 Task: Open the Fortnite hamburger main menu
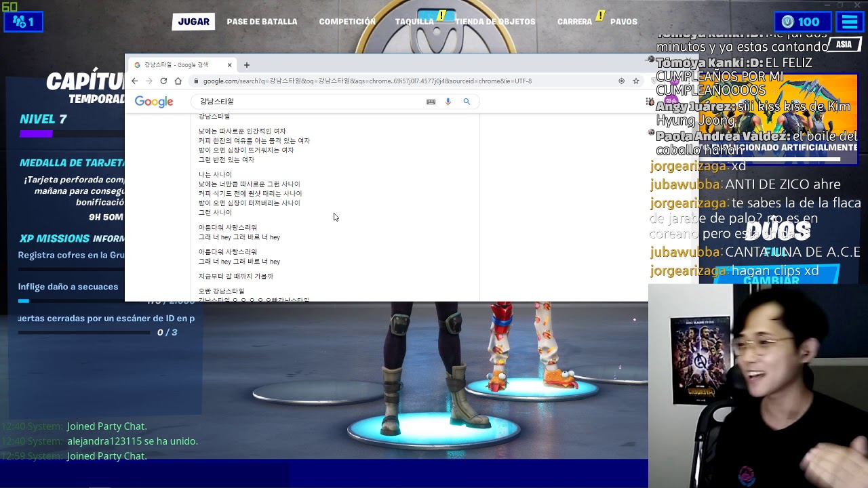click(850, 22)
